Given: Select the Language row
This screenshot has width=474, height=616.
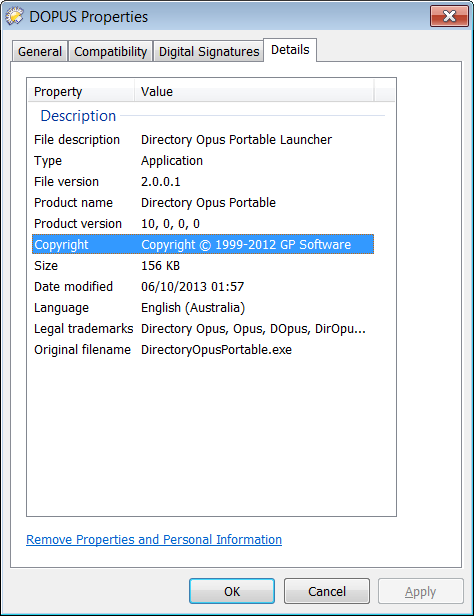Looking at the screenshot, I should tap(203, 308).
